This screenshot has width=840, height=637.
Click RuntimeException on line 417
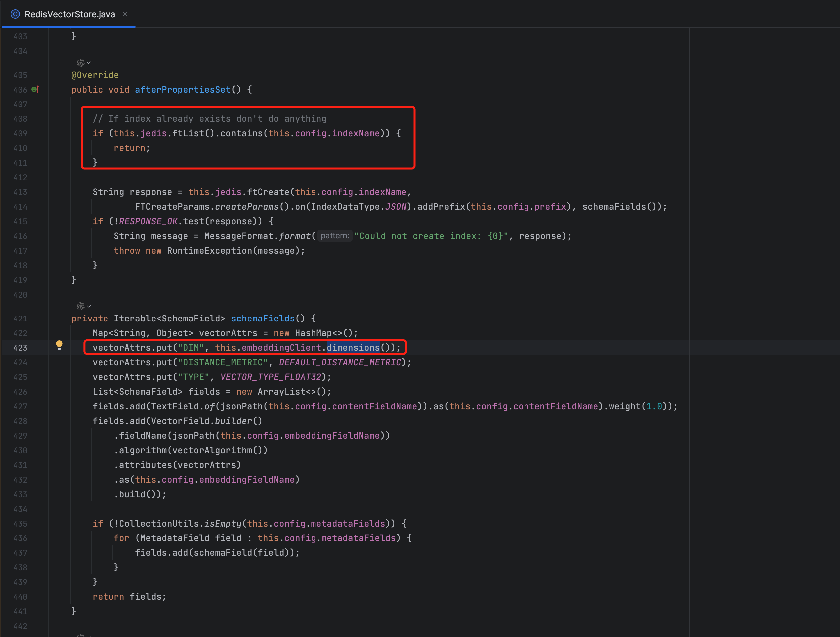click(x=210, y=251)
